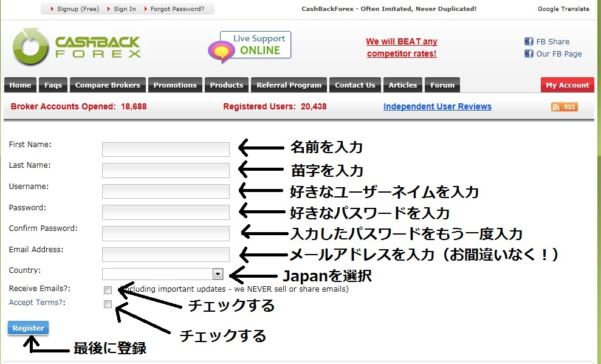Open the RSS feed icon
The height and width of the screenshot is (364, 601).
pos(564,107)
